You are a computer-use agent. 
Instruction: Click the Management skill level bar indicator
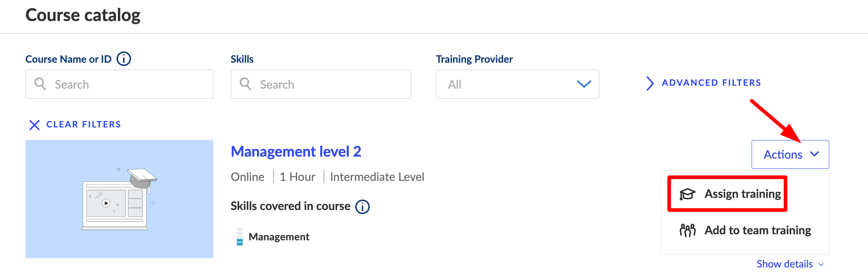point(240,237)
